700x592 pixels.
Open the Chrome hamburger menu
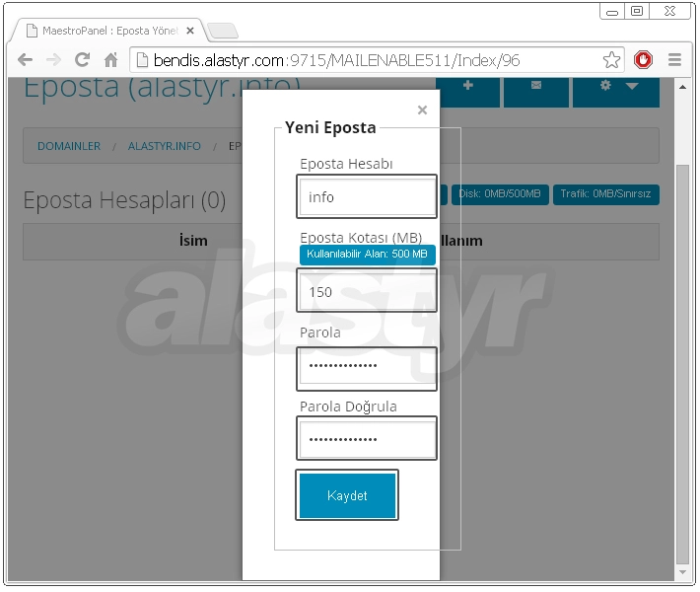[674, 59]
